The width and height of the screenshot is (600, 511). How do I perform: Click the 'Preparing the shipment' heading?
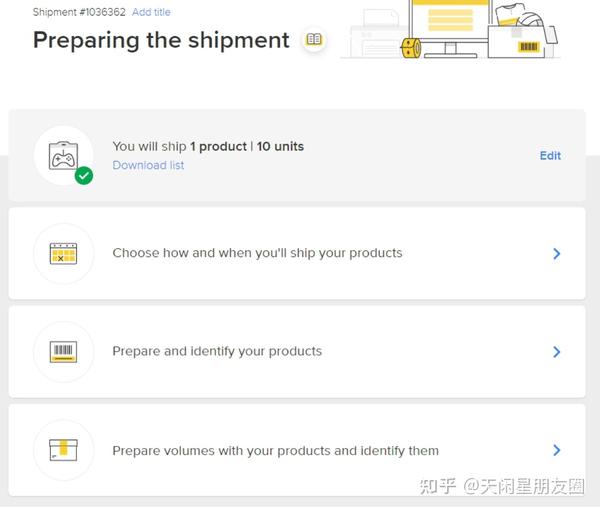tap(161, 40)
